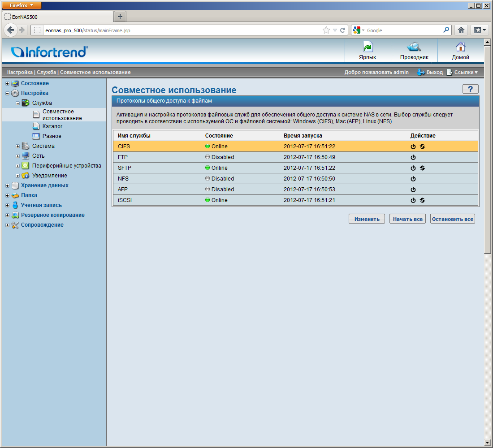Click the Выход logout icon
Screen dimensions: 493x448
pyautogui.click(x=421, y=72)
